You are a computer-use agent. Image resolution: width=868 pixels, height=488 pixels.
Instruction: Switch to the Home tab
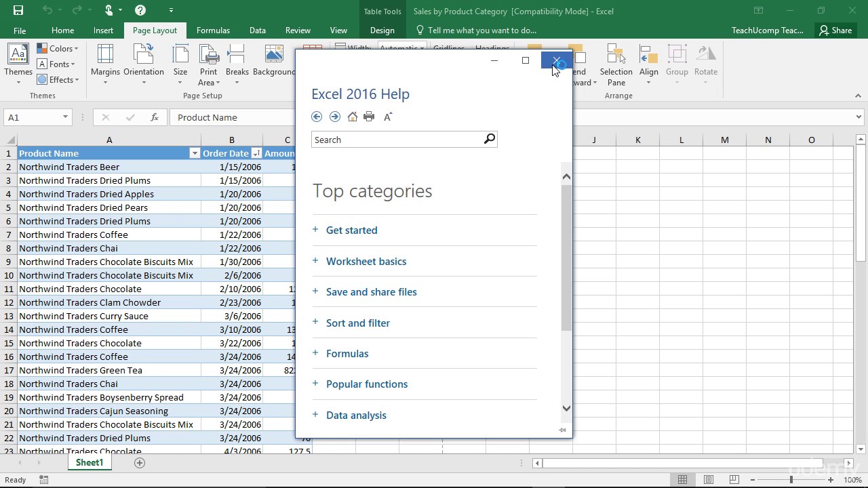click(x=62, y=30)
